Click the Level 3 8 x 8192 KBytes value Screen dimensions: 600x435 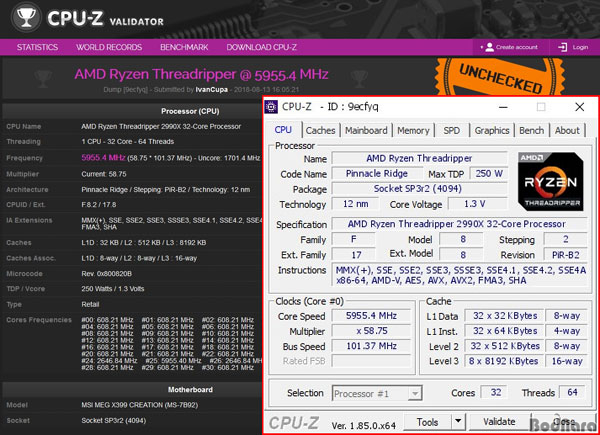point(504,361)
